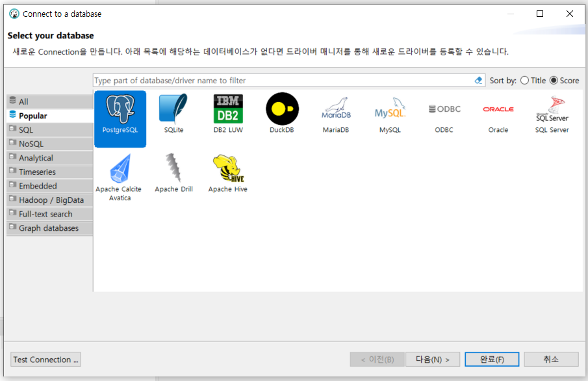Screen dimensions: 588x381
Task: Switch to the NoSQL category
Action: (50, 144)
